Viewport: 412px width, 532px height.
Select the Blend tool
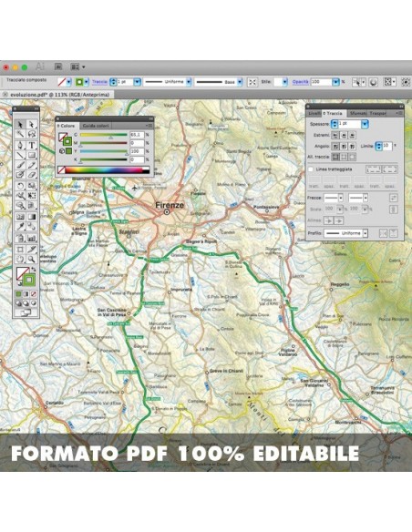(31, 226)
